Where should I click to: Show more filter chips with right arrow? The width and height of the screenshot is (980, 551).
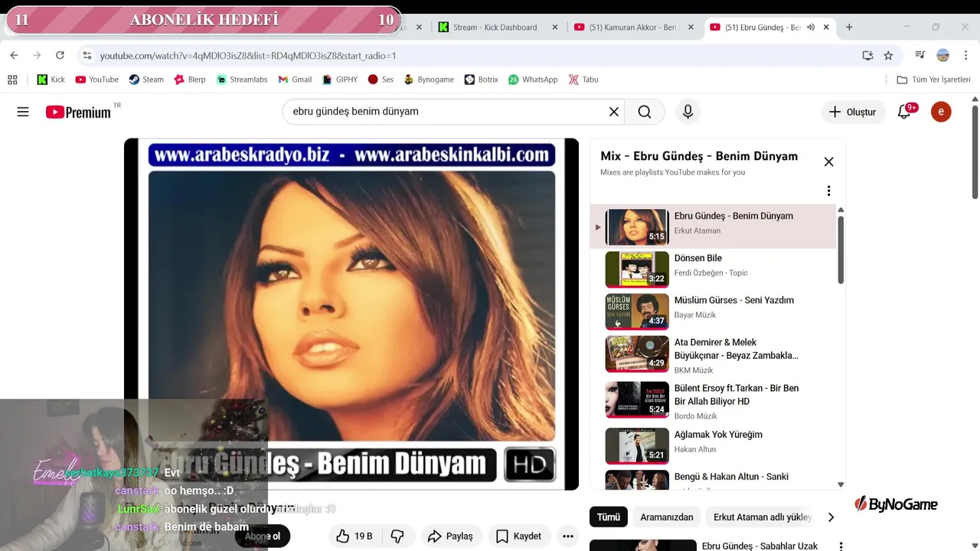click(x=831, y=517)
